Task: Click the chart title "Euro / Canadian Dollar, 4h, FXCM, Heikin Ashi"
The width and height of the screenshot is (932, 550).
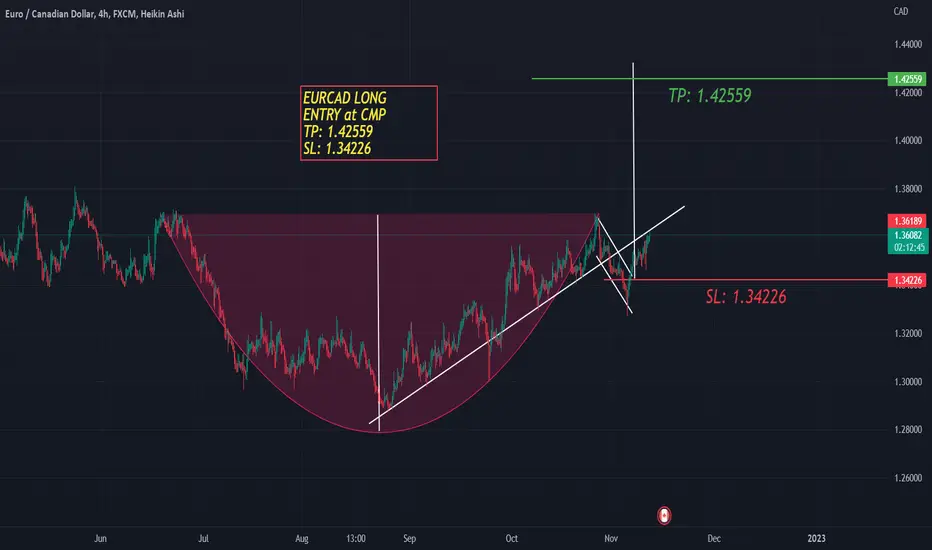Action: tap(95, 14)
